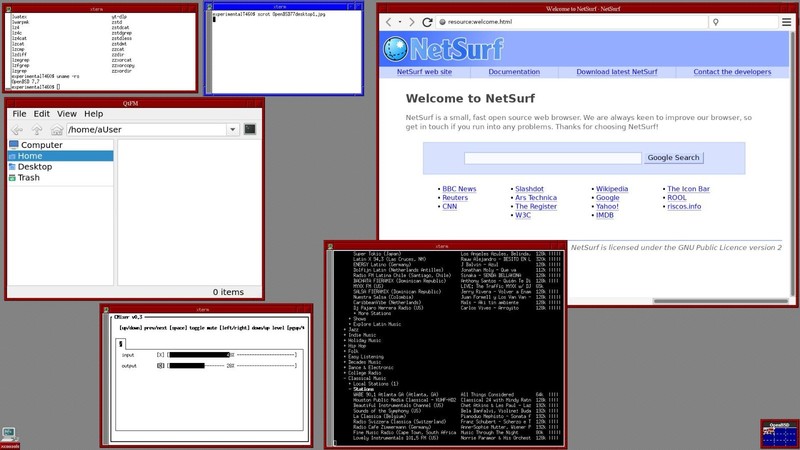Open The Icon Bar link
Viewport: 800px width, 450px height.
[688, 189]
